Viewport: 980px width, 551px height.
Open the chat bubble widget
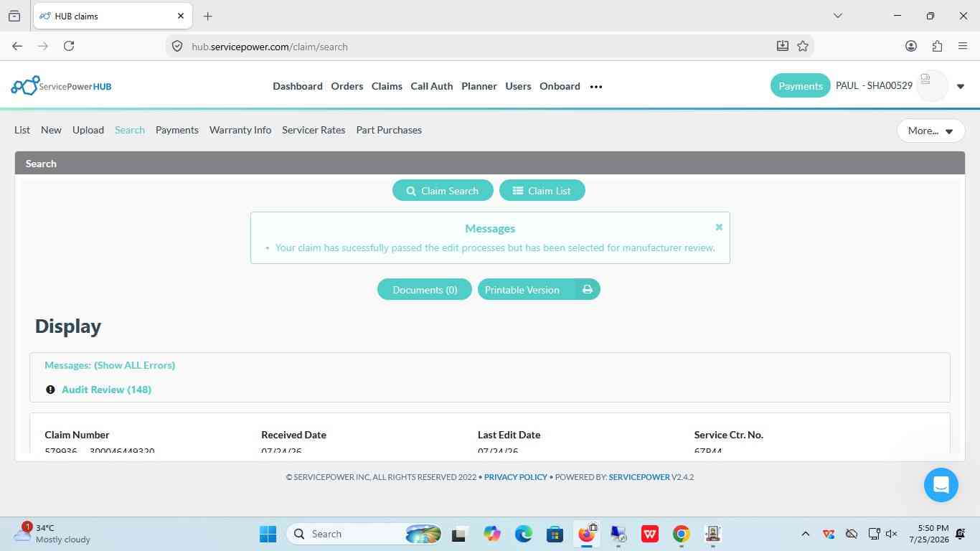941,484
